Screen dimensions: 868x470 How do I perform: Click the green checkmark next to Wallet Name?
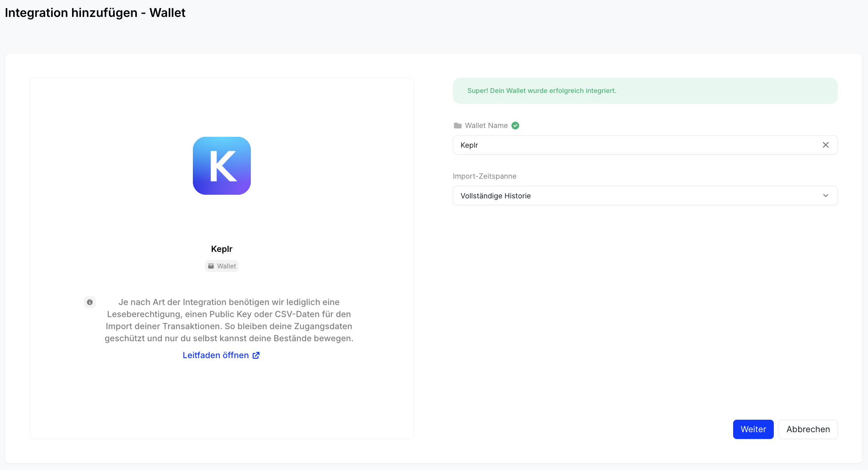[515, 126]
